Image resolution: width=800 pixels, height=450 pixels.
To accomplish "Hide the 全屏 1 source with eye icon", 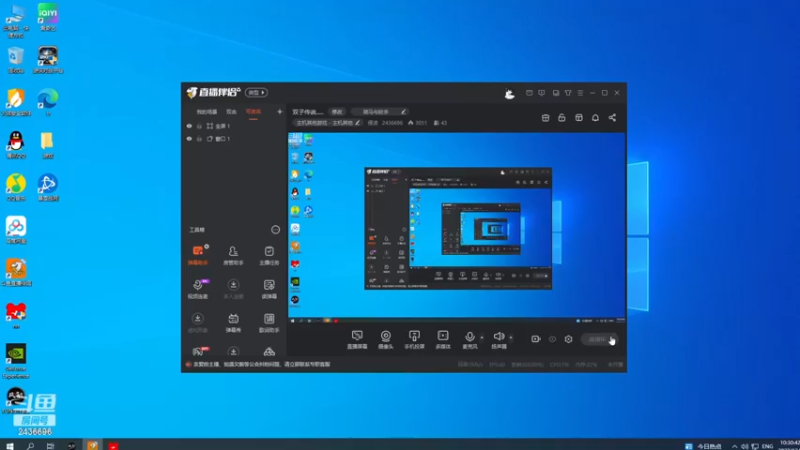I will (x=189, y=126).
